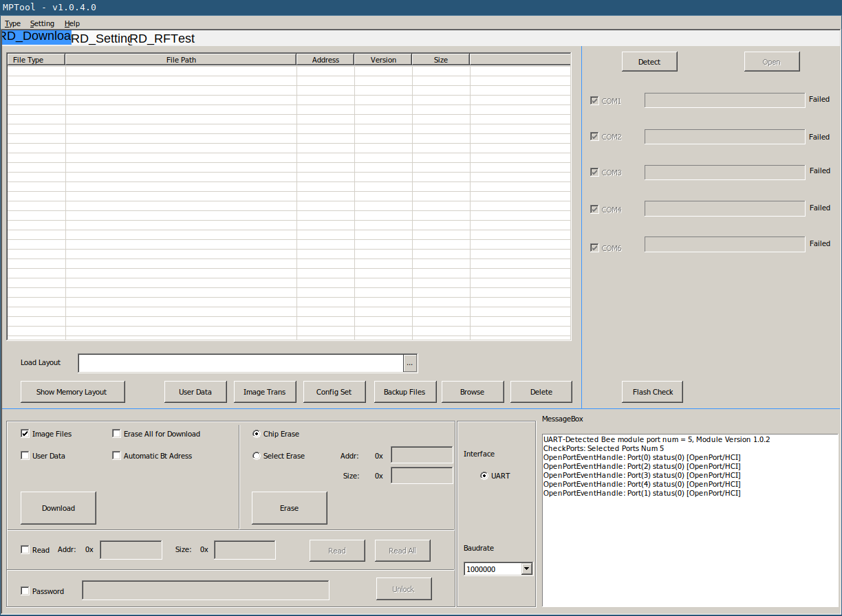
Task: Toggle the COM2 port checkbox
Action: click(x=594, y=136)
